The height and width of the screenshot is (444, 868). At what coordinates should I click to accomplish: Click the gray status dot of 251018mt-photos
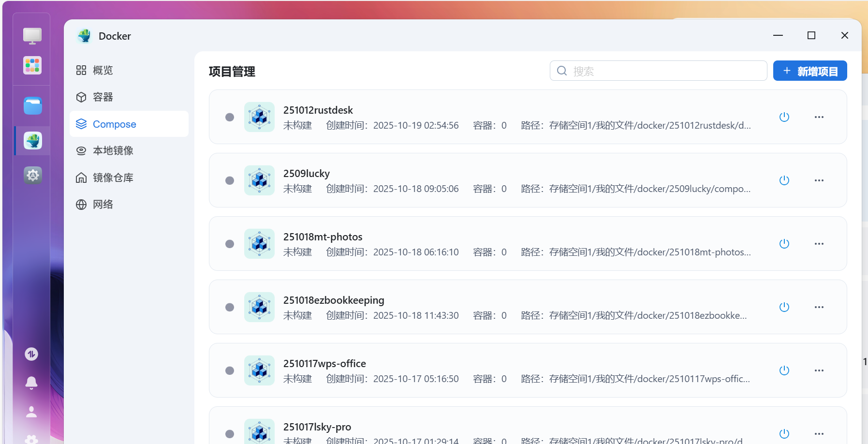[x=230, y=244]
